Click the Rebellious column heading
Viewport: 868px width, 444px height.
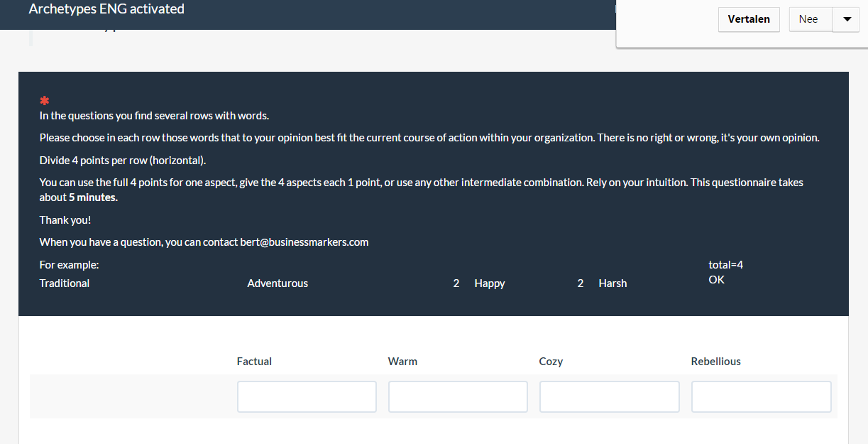(x=715, y=361)
